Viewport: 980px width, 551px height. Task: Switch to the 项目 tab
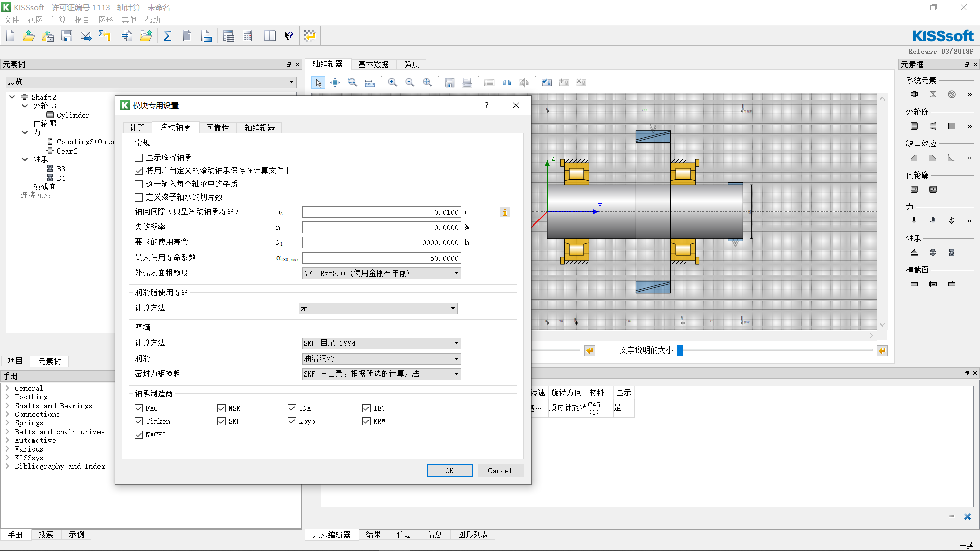[15, 361]
